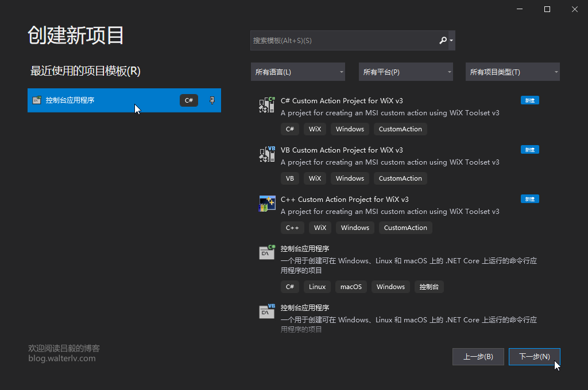Toggle the pin on recent console app template
588x390 pixels.
pyautogui.click(x=211, y=100)
